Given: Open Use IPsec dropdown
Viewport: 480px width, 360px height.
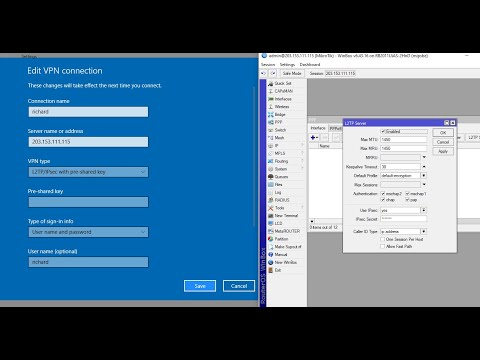Looking at the screenshot, I should 424,210.
